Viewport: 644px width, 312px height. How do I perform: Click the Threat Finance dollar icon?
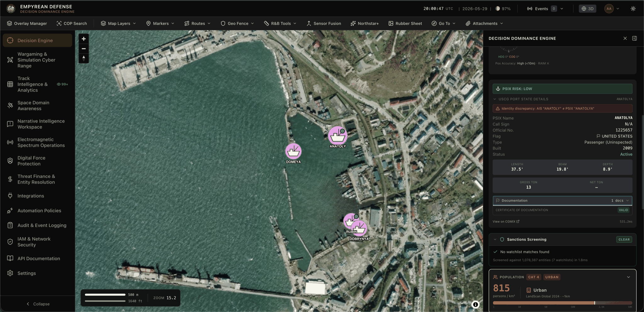[10, 179]
